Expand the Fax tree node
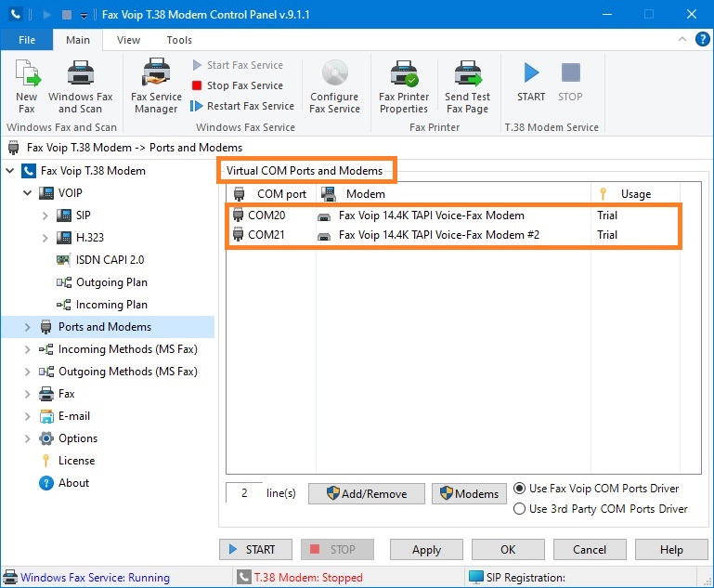 [27, 394]
